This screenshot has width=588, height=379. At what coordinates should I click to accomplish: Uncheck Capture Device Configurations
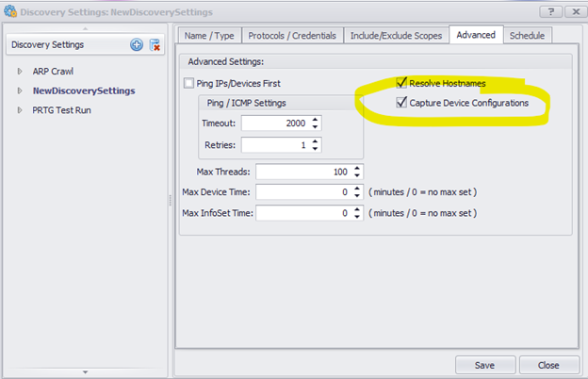[x=402, y=102]
